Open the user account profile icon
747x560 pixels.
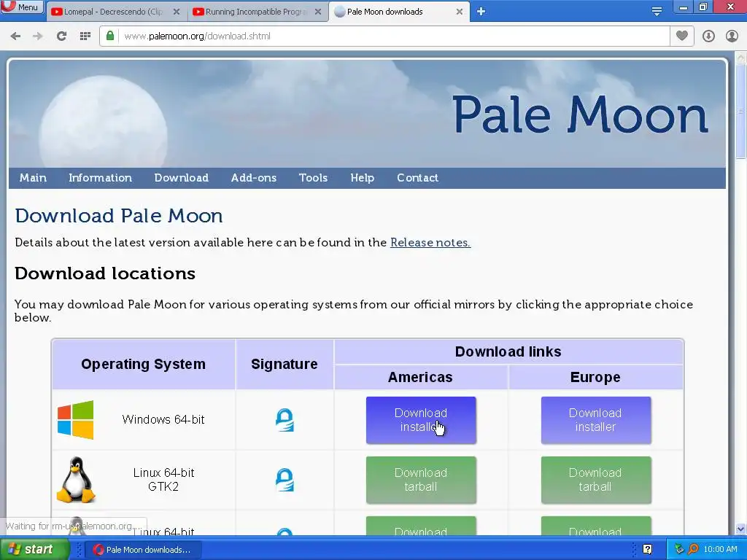(x=732, y=36)
